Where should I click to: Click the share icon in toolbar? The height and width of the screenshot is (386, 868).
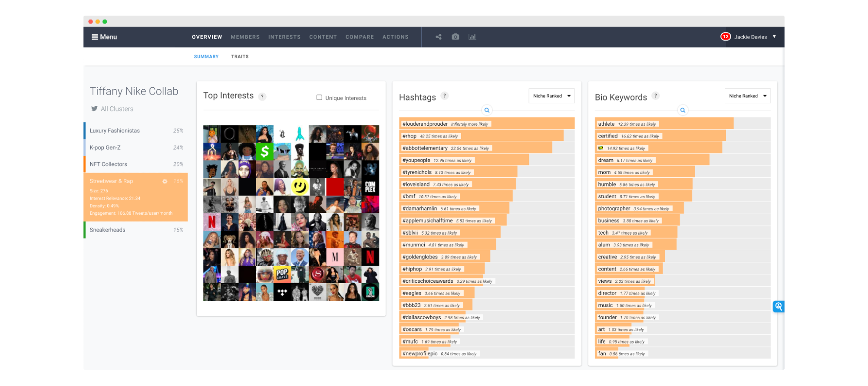tap(439, 37)
